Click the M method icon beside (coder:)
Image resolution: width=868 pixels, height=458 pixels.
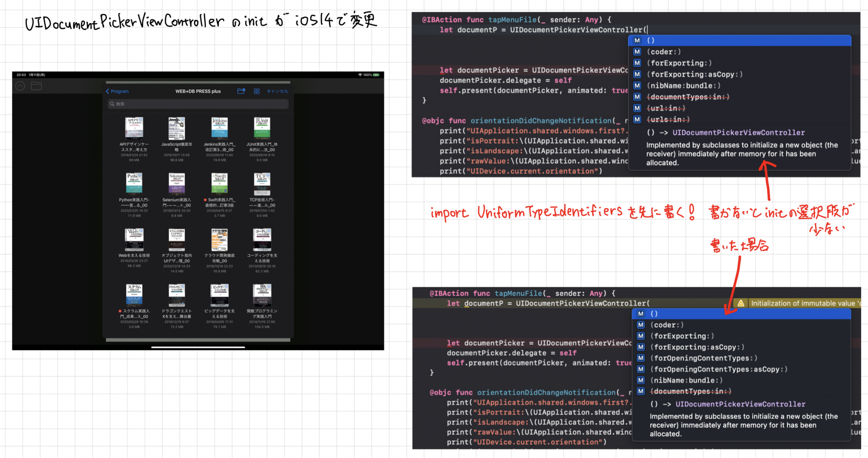(x=637, y=51)
